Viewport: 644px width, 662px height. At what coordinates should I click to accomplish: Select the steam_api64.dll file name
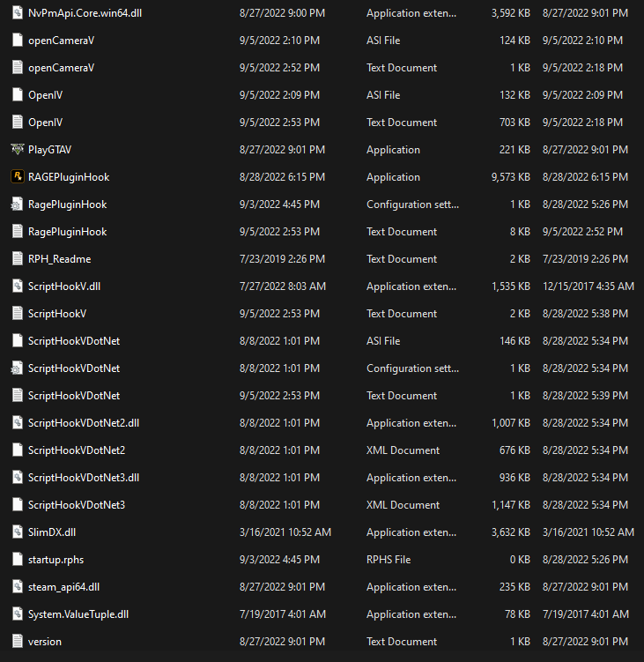click(63, 587)
